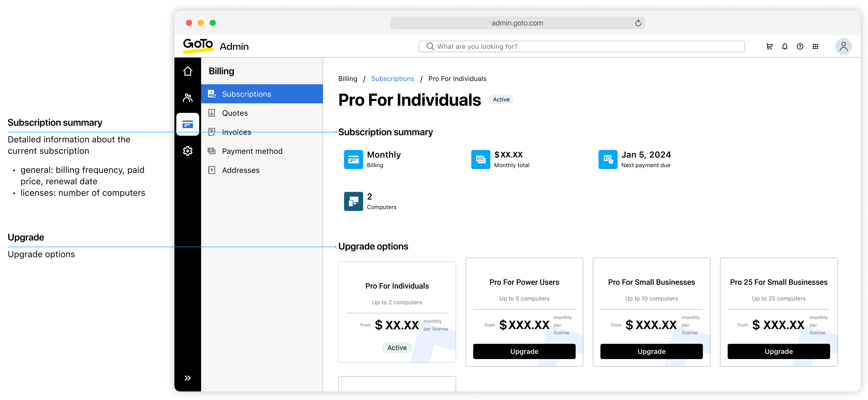868x400 pixels.
Task: Follow the Subscriptions breadcrumb link
Action: coord(393,78)
